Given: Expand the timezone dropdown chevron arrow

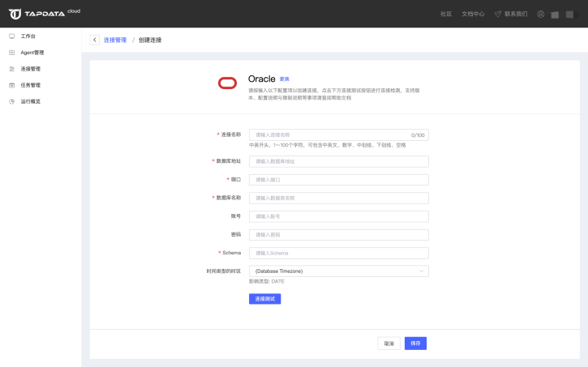Looking at the screenshot, I should pyautogui.click(x=422, y=271).
